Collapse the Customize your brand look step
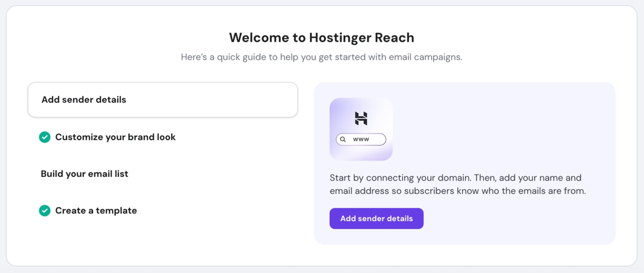The image size is (644, 273). (115, 137)
